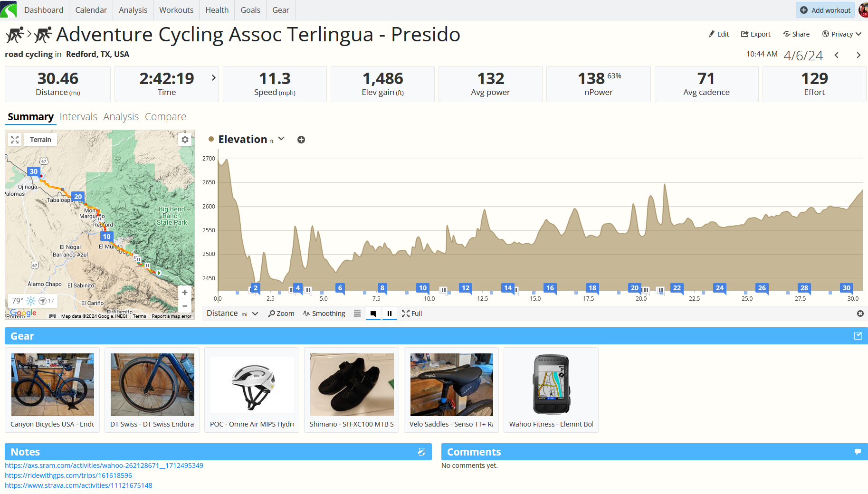Edit the Gear section

pos(858,336)
